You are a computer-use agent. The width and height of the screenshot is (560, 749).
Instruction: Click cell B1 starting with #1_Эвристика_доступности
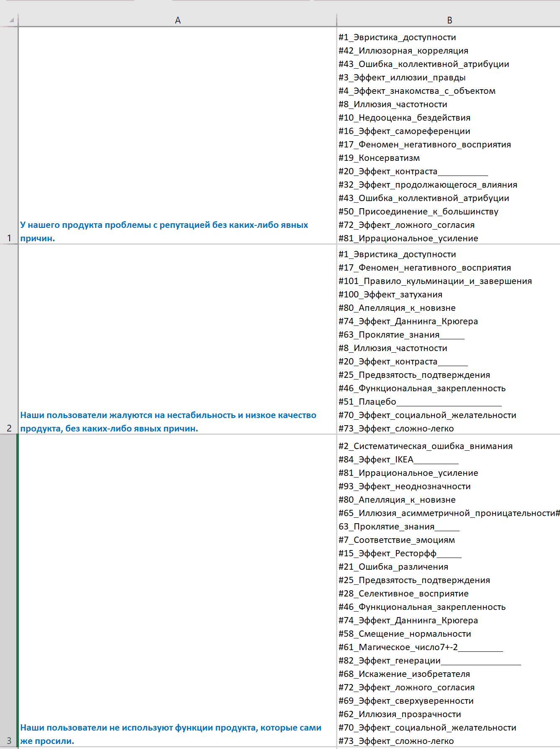449,136
